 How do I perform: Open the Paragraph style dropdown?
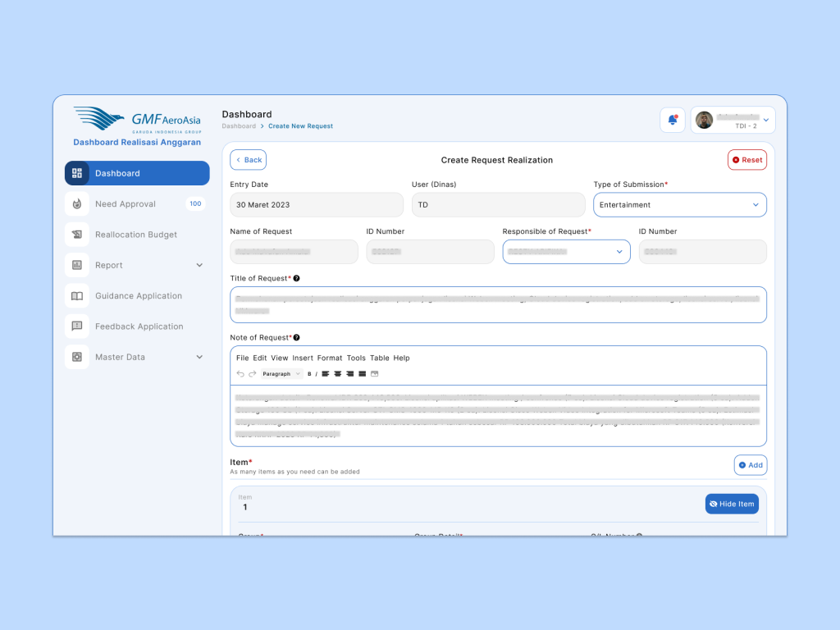[281, 374]
